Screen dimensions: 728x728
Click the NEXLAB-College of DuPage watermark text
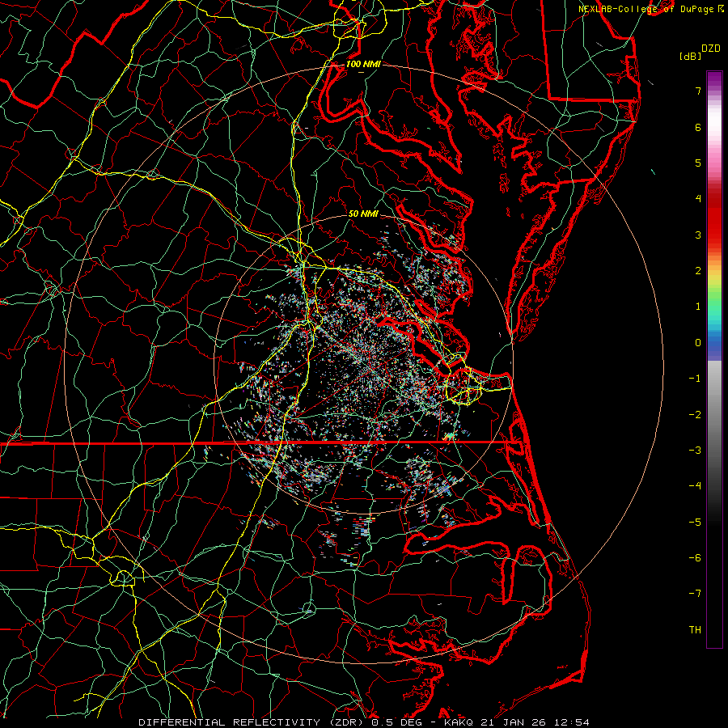coord(646,9)
